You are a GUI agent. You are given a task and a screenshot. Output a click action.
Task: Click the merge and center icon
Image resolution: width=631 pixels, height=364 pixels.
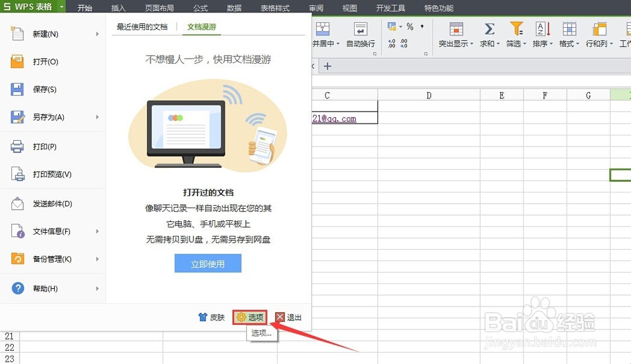tap(322, 29)
